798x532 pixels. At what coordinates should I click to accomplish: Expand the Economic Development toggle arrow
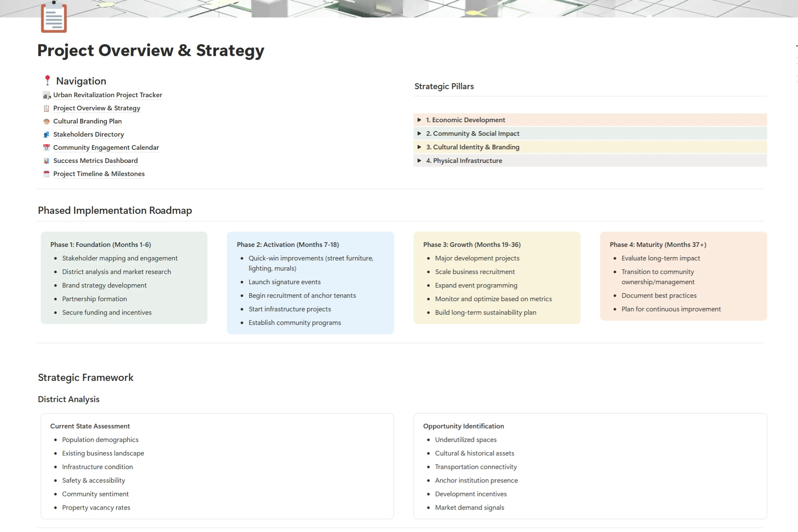click(x=419, y=120)
